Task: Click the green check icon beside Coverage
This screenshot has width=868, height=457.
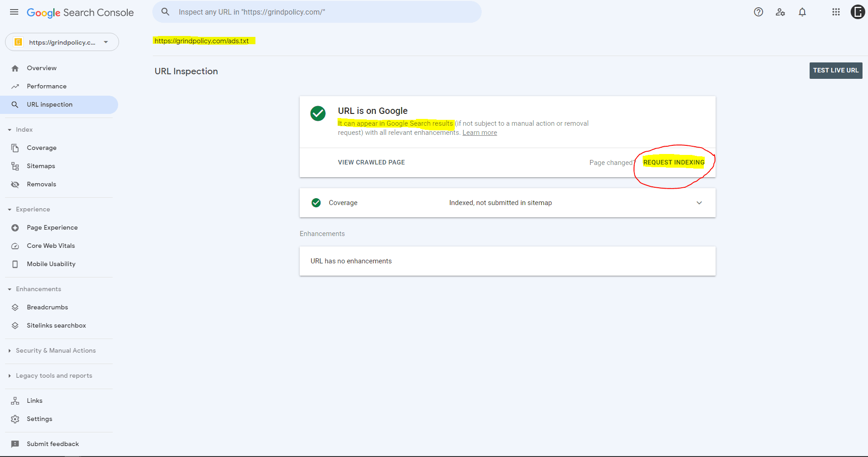Action: (316, 203)
